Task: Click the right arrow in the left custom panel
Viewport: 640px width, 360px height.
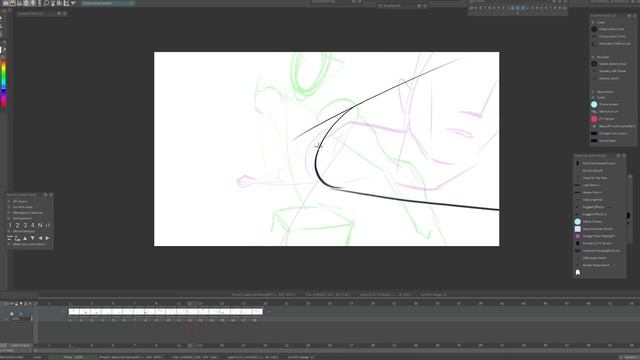Action: (x=47, y=238)
